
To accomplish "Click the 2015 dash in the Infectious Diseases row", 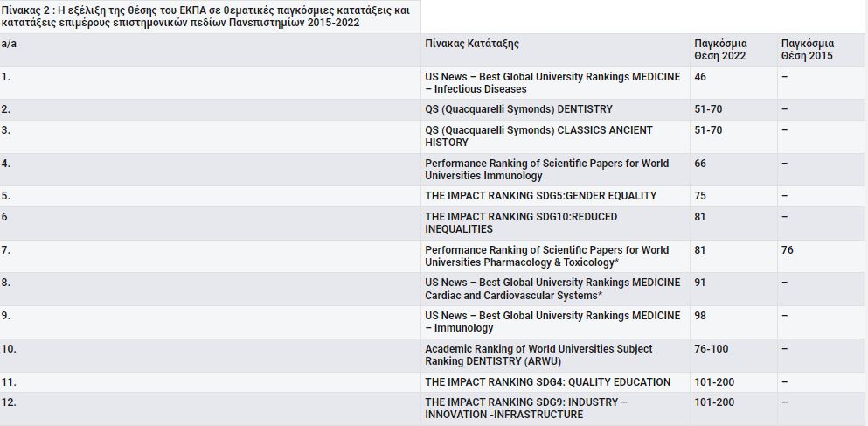I will tap(784, 77).
